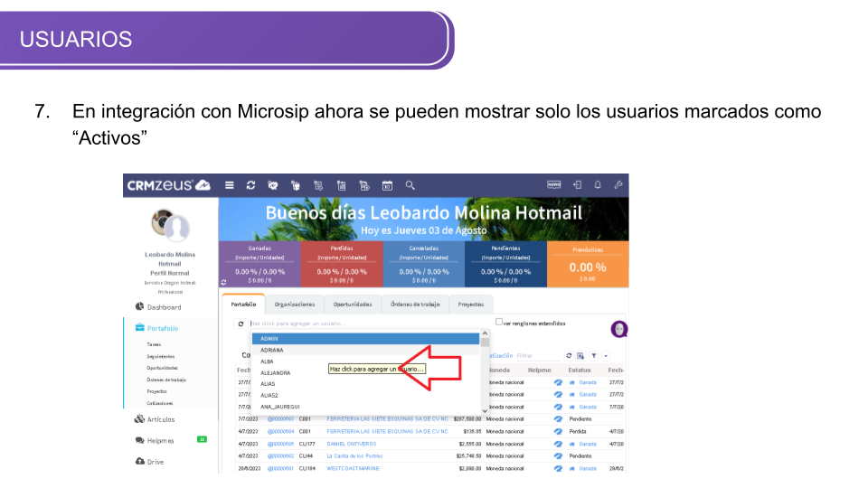This screenshot has width=868, height=488.
Task: Select ADRIANA from user dropdown list
Action: 366,351
